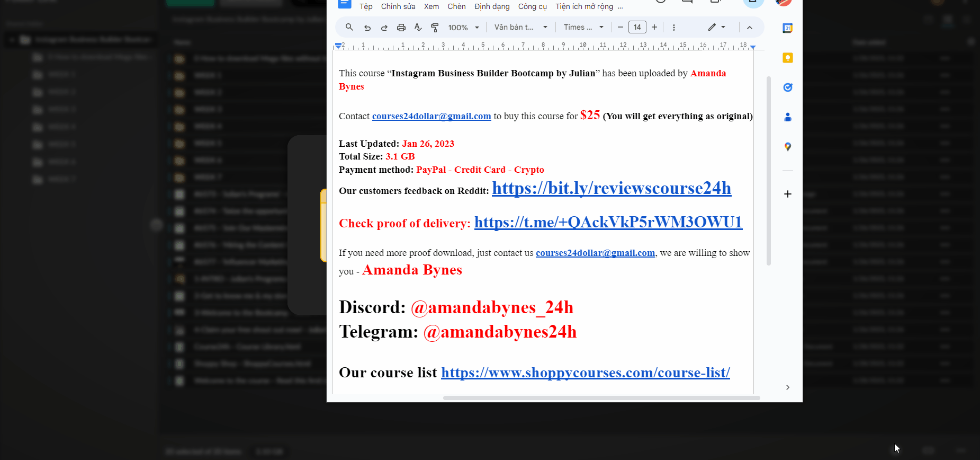Redo the last action in Docs
The width and height of the screenshot is (980, 460).
click(384, 27)
